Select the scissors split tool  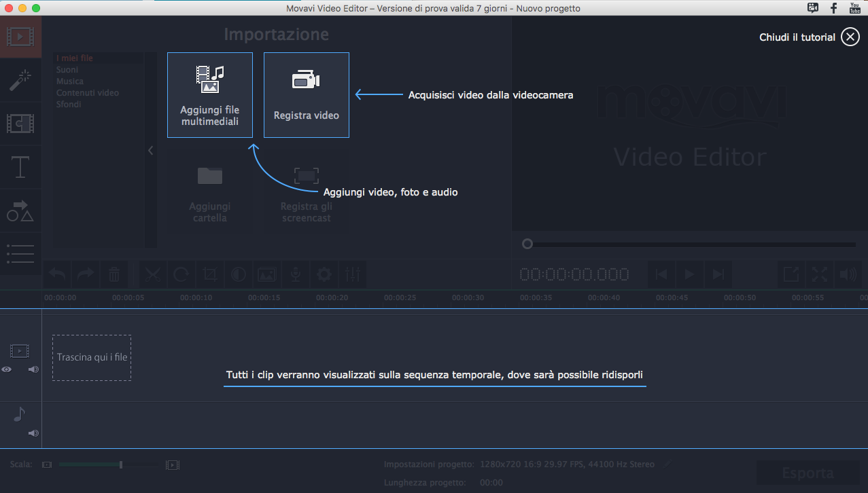154,274
